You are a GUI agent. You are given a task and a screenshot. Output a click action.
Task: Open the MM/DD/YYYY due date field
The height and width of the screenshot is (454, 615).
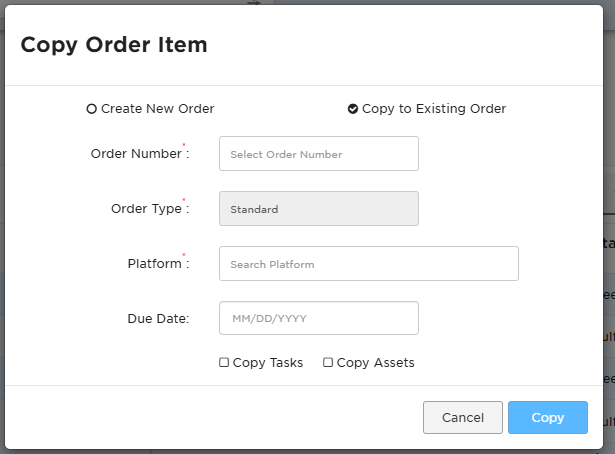click(319, 318)
